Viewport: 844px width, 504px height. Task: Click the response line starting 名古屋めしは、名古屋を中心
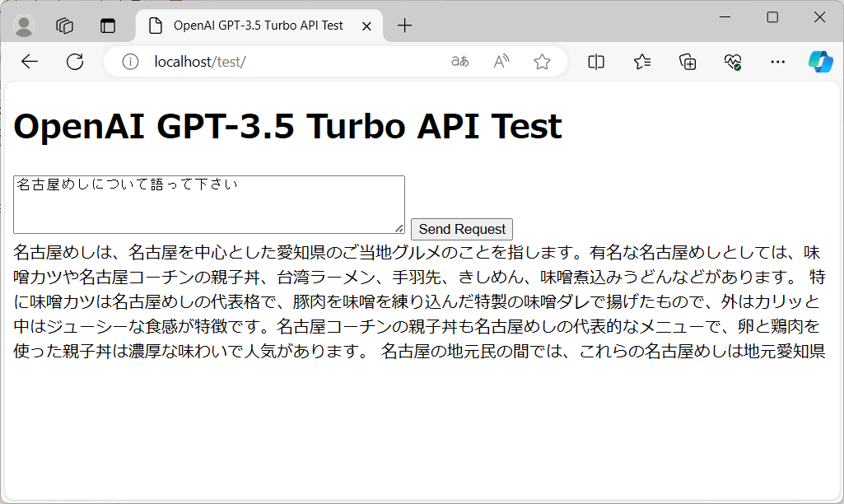(x=416, y=252)
